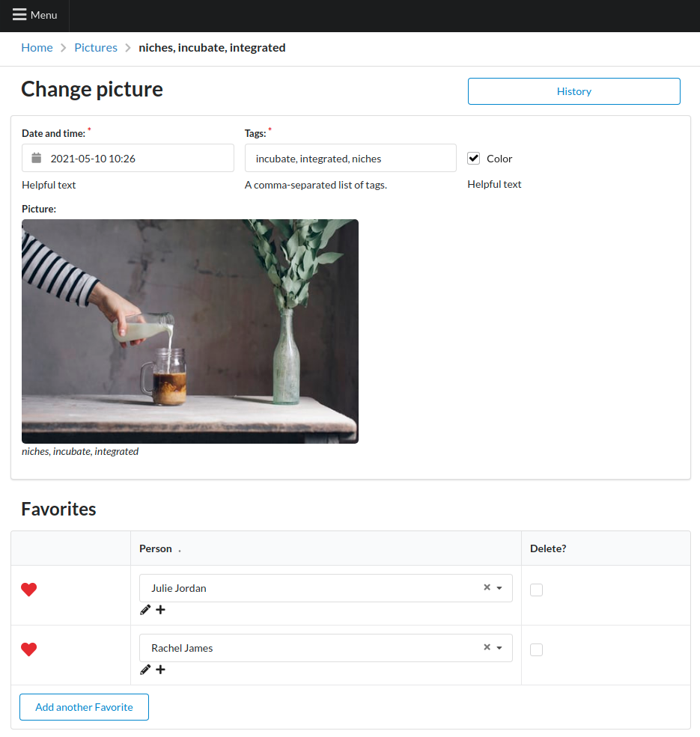Screen dimensions: 700x737
Task: Click the calendar icon in date field
Action: 36,158
